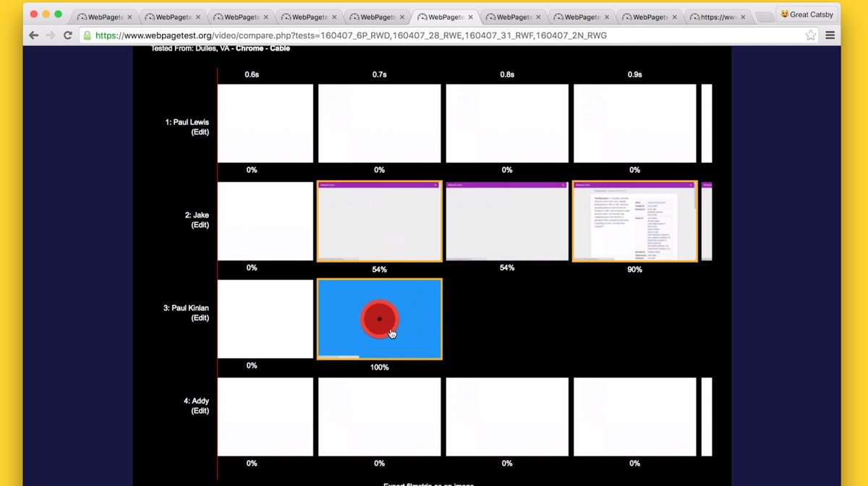Click the Edit link under Paul Lewis
Viewport: 868px width, 486px height.
(200, 132)
